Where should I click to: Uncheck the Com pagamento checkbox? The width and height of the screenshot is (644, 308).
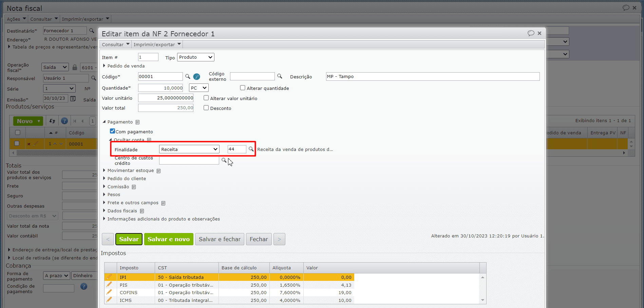pyautogui.click(x=112, y=131)
